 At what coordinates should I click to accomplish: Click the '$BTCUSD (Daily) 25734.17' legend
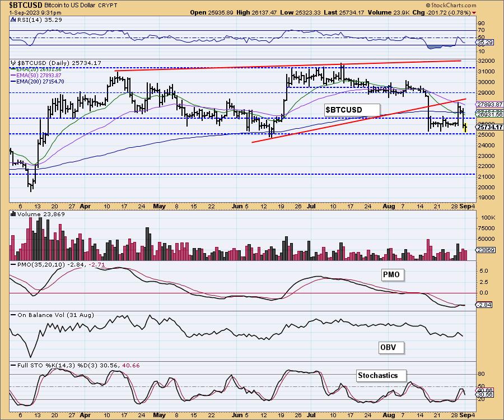(59, 63)
